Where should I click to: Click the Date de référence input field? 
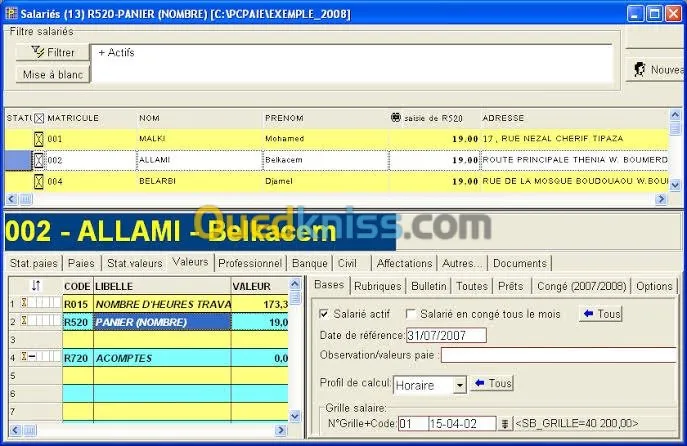point(446,335)
